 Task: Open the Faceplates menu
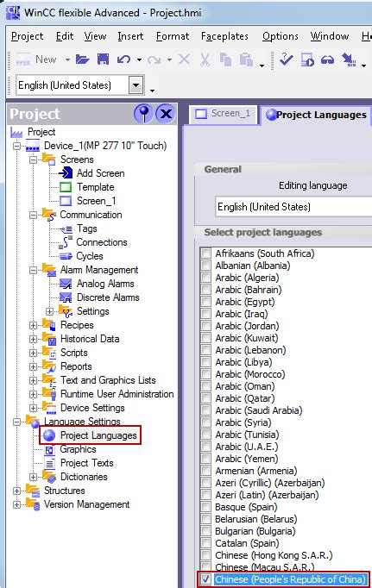[224, 36]
